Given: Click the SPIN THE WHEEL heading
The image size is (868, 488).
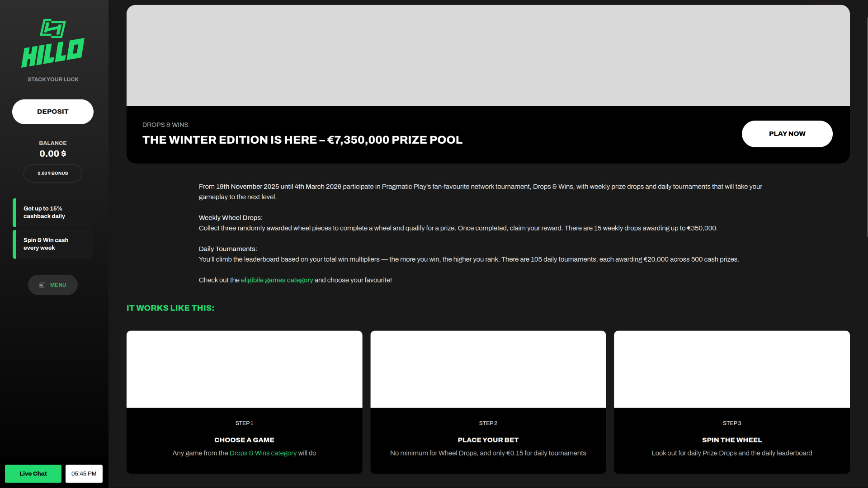Looking at the screenshot, I should [x=731, y=440].
